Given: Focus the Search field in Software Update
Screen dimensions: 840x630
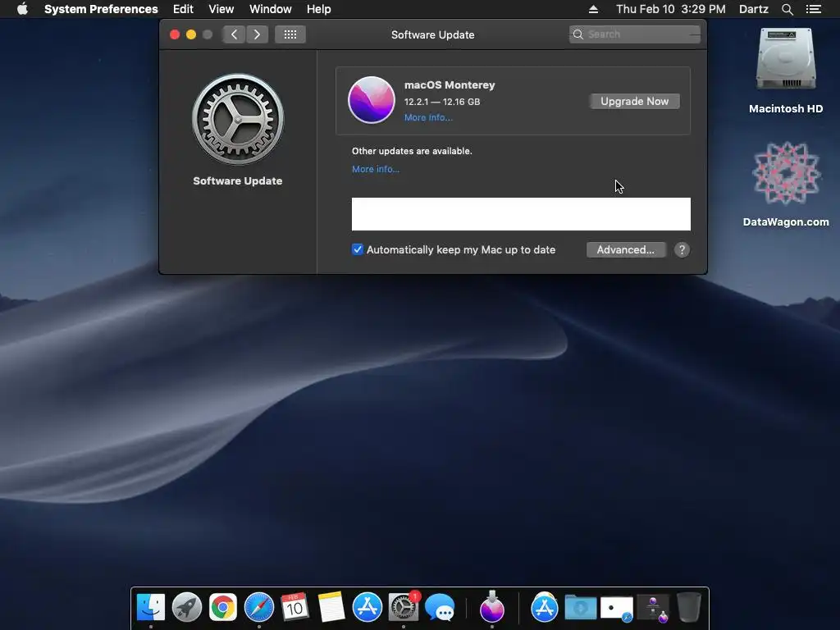Looking at the screenshot, I should [x=635, y=34].
